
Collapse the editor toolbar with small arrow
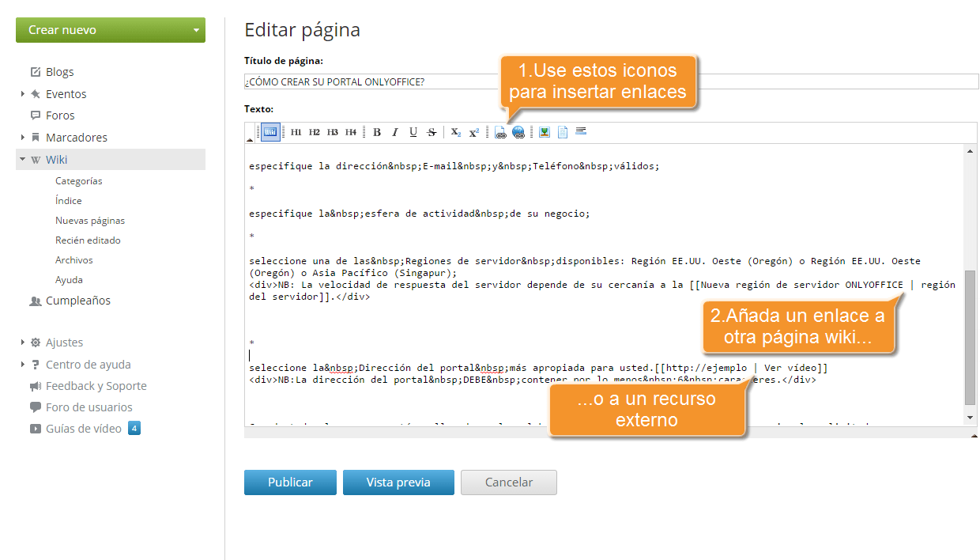[x=251, y=139]
